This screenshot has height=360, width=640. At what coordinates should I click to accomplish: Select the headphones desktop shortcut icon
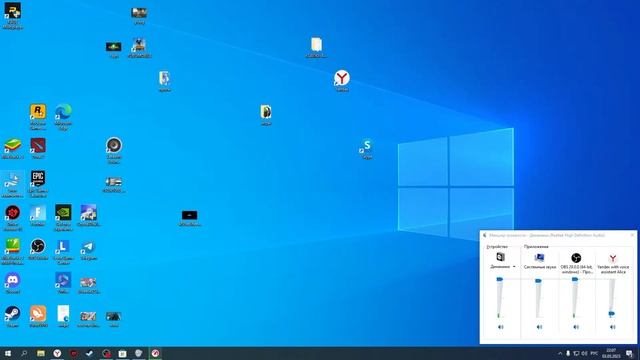(x=266, y=111)
